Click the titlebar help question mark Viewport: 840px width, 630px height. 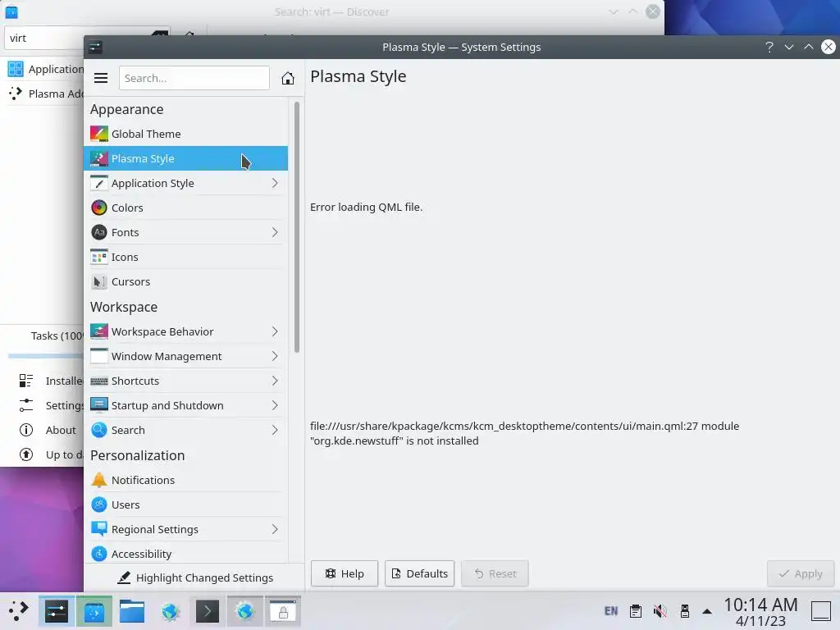point(769,47)
